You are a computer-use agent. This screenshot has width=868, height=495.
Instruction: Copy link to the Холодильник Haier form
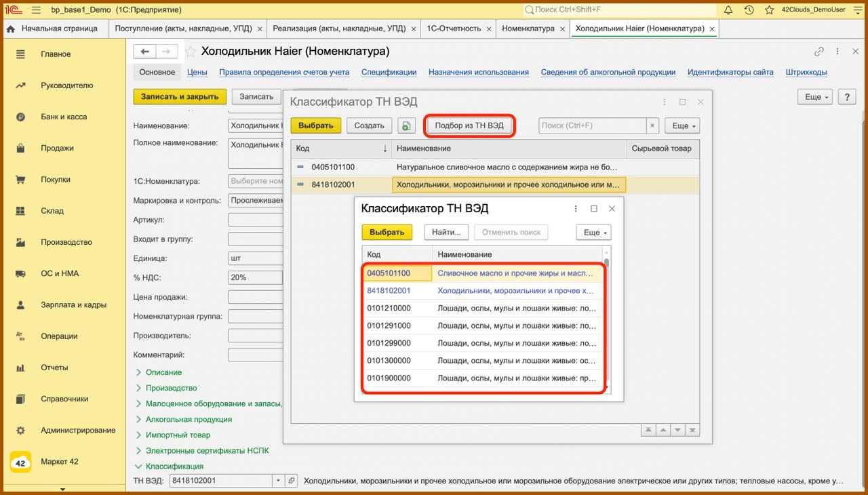pyautogui.click(x=819, y=52)
